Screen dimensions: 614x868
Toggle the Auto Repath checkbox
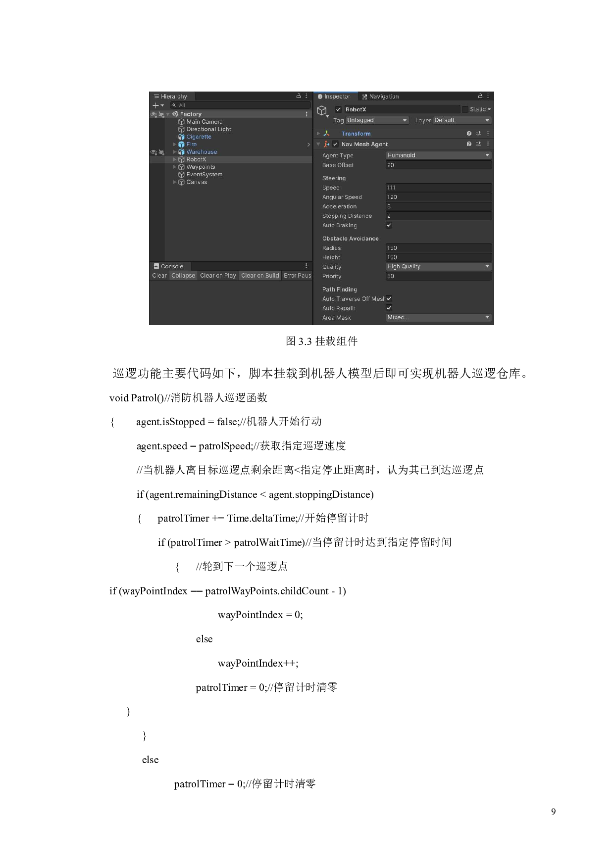[x=389, y=308]
